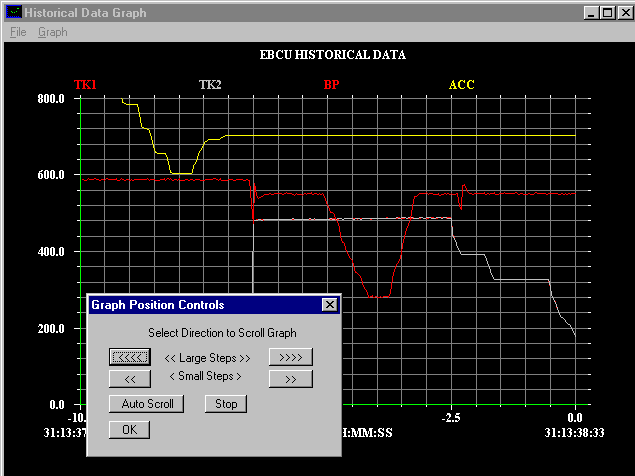Viewport: 635px width, 476px height.
Task: Select the white TK2 legend label
Action: pyautogui.click(x=210, y=85)
